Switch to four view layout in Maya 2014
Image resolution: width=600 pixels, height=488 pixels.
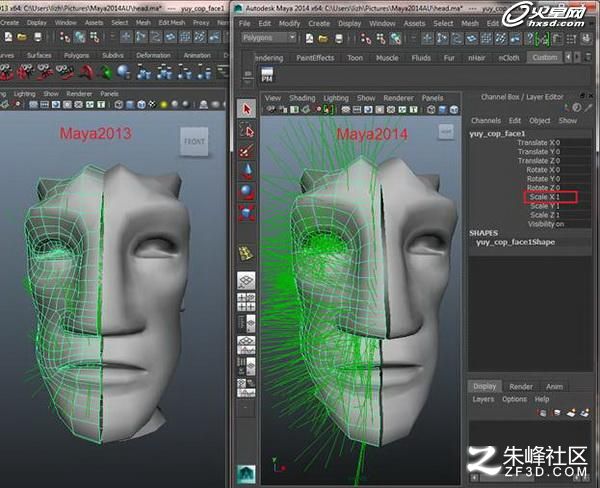[246, 302]
